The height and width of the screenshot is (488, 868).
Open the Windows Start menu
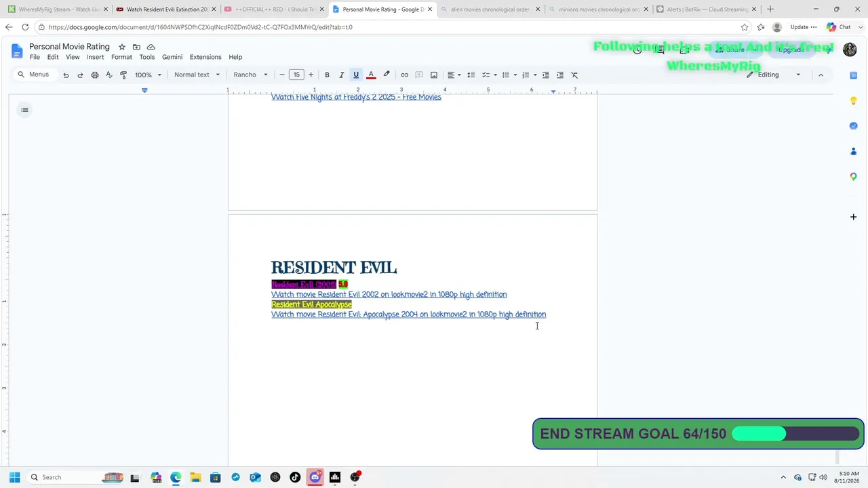tap(14, 477)
